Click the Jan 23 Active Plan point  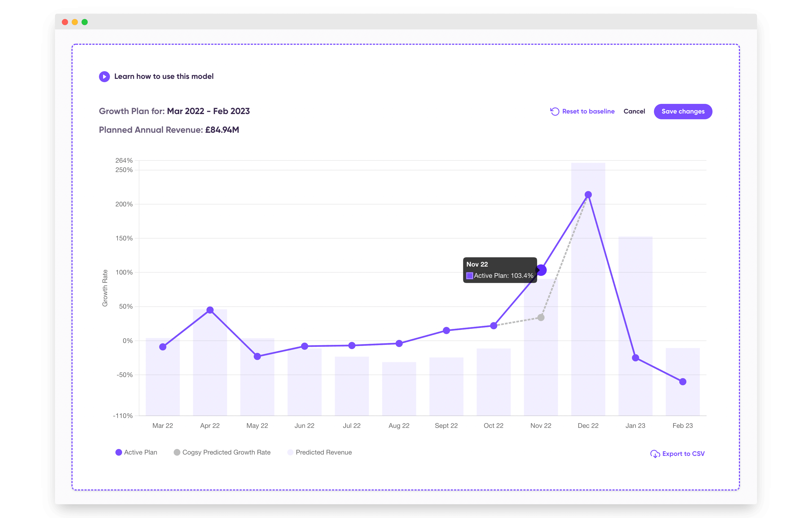[636, 358]
